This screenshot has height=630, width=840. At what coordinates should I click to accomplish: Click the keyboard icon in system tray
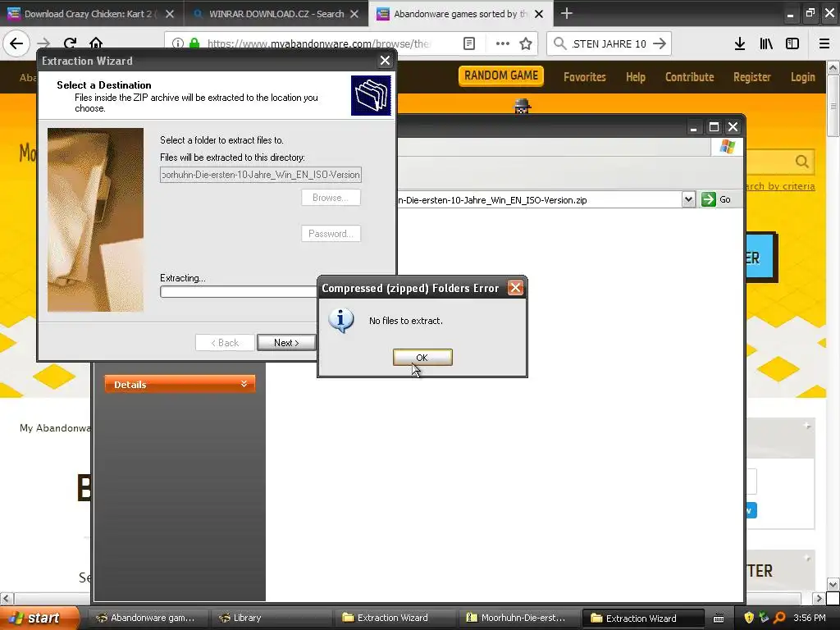pyautogui.click(x=719, y=619)
